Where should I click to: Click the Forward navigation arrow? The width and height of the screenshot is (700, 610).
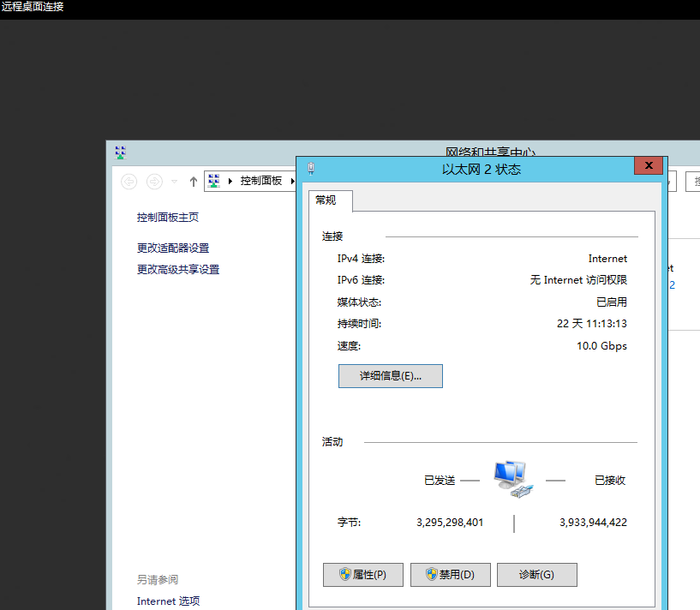pyautogui.click(x=154, y=181)
